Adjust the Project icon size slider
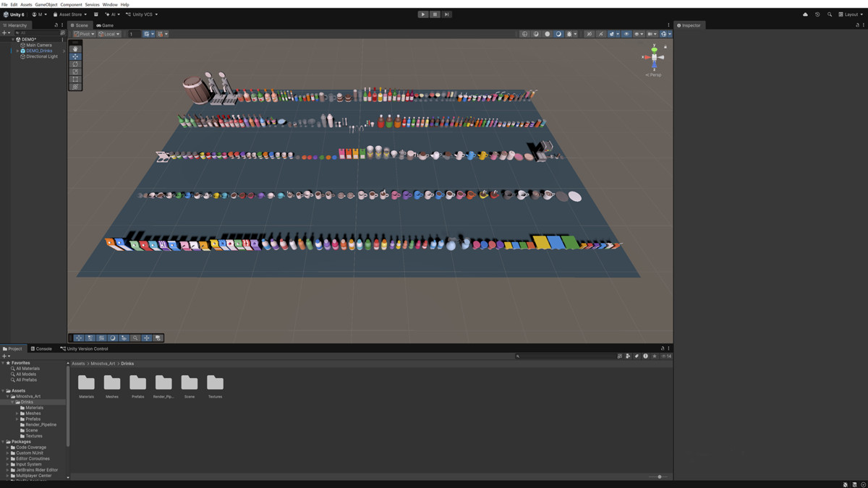Image resolution: width=868 pixels, height=488 pixels. [x=660, y=476]
